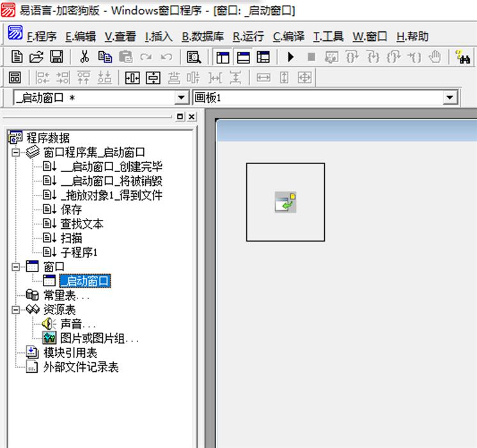477x448 pixels.
Task: Click the Open file folder icon
Action: [x=36, y=57]
